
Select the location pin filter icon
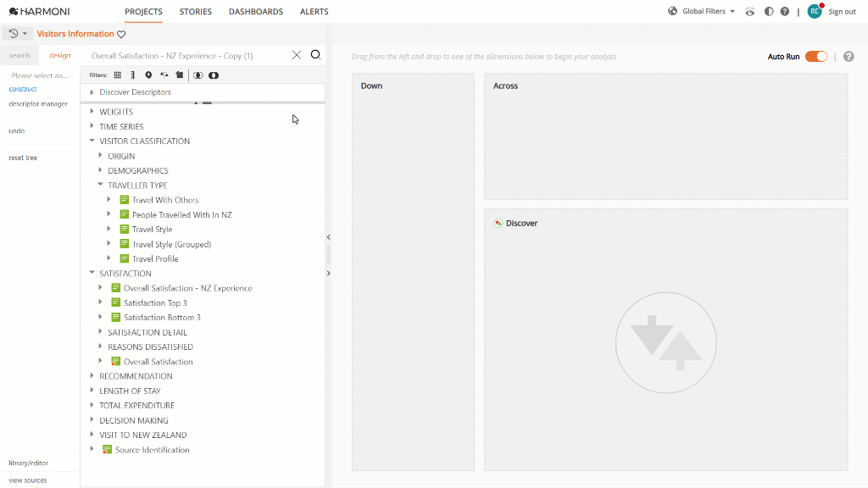coord(149,75)
